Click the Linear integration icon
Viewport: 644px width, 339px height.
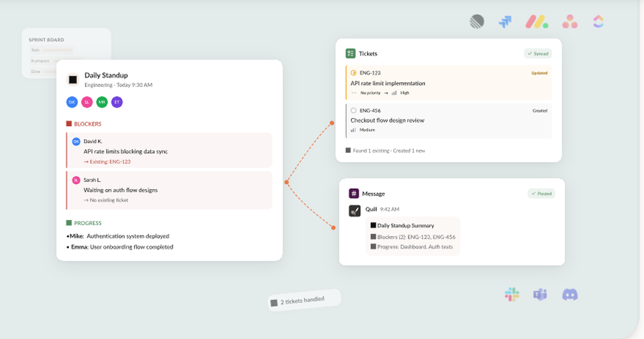pos(477,21)
